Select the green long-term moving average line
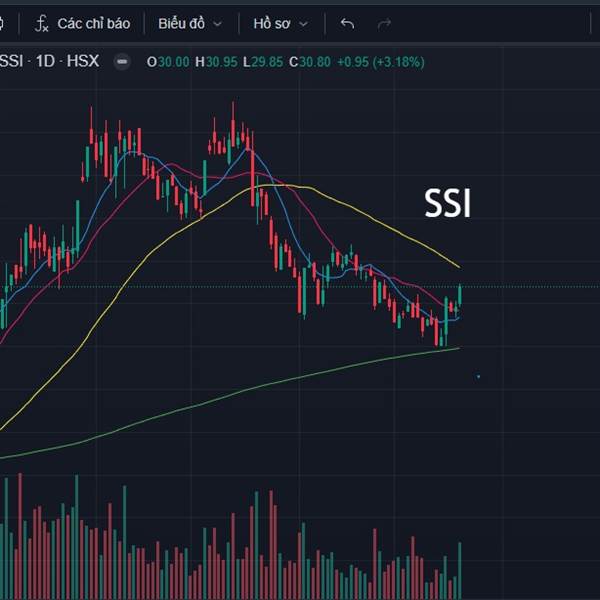 [x=300, y=374]
